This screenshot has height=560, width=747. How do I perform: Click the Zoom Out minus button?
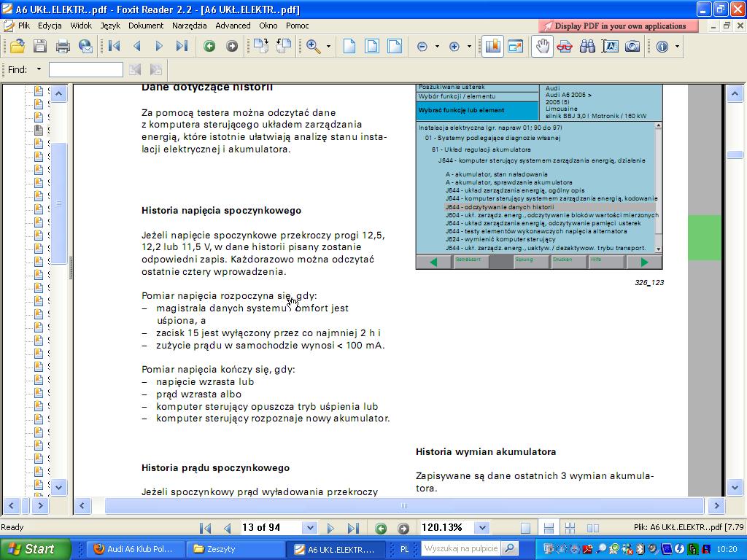coord(422,46)
